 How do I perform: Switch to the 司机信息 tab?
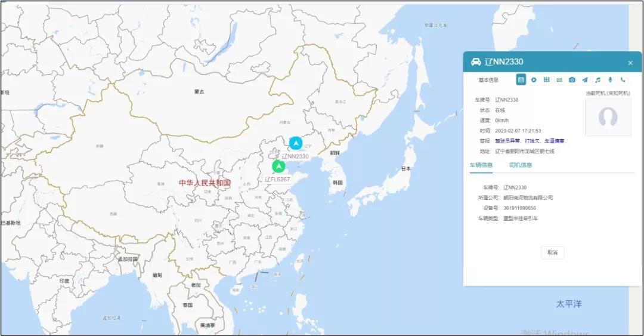click(520, 165)
